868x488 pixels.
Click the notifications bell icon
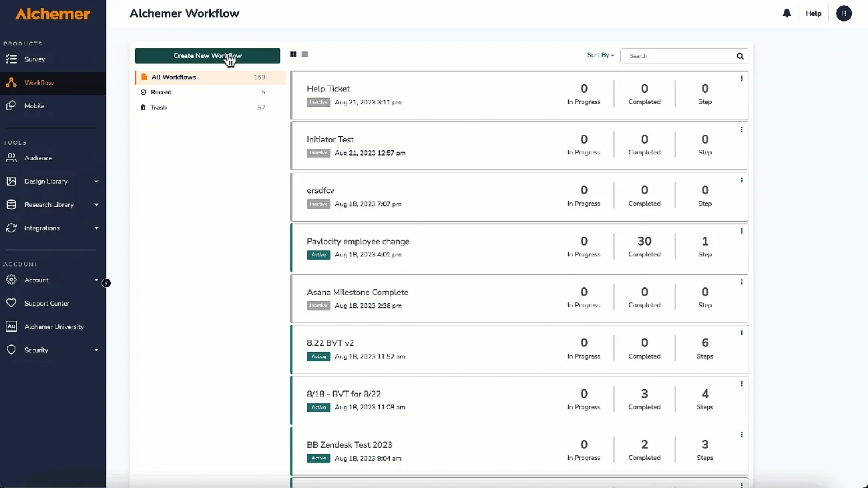tap(787, 13)
